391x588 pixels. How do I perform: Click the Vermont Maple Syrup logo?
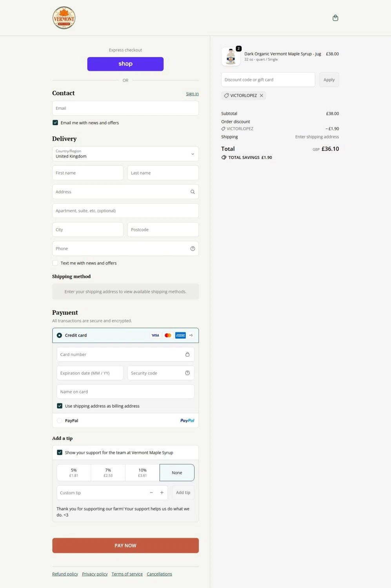pos(64,18)
